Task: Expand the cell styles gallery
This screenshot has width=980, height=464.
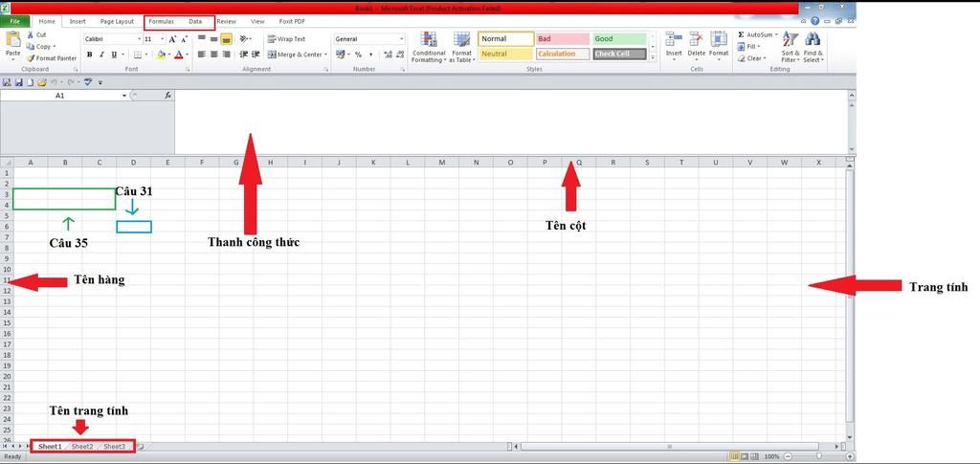Action: click(x=653, y=57)
